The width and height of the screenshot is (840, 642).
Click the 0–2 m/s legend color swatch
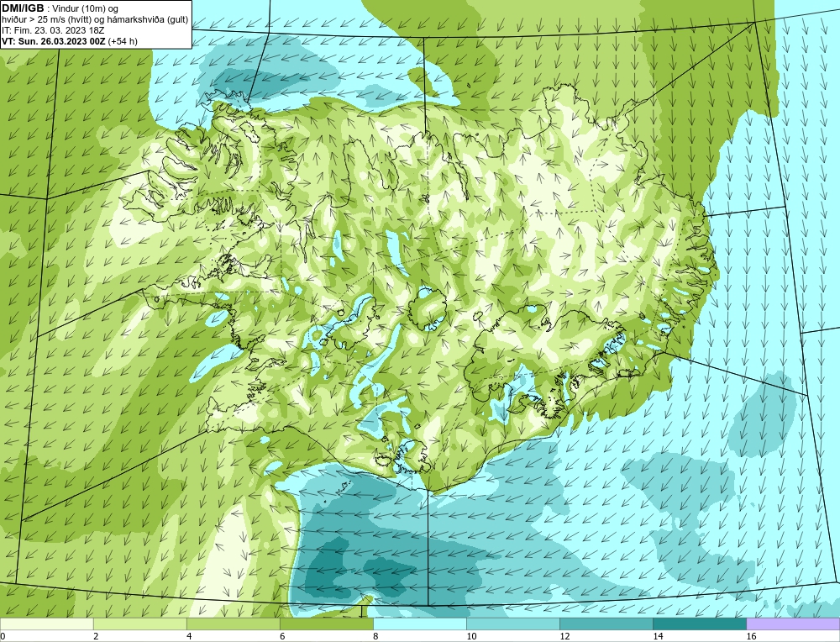coord(46,624)
